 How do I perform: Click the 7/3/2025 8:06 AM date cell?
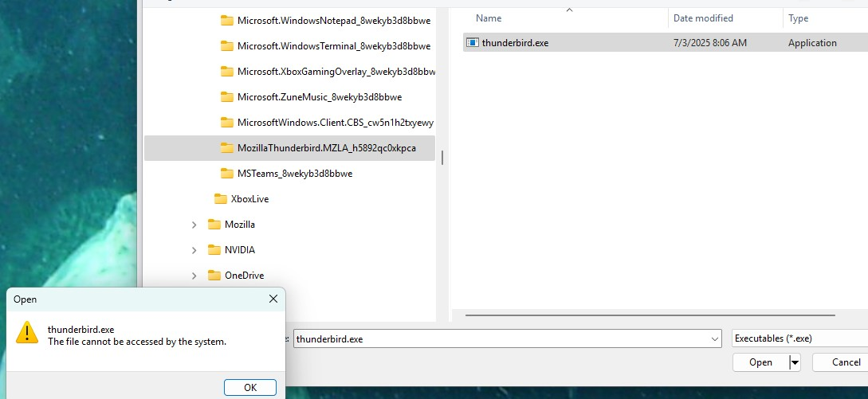point(710,43)
